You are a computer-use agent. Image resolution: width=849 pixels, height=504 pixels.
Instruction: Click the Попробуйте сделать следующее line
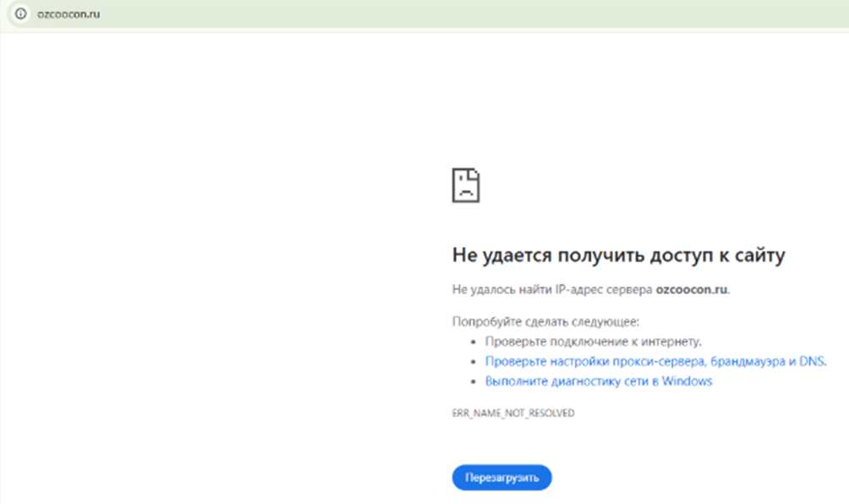click(x=545, y=321)
